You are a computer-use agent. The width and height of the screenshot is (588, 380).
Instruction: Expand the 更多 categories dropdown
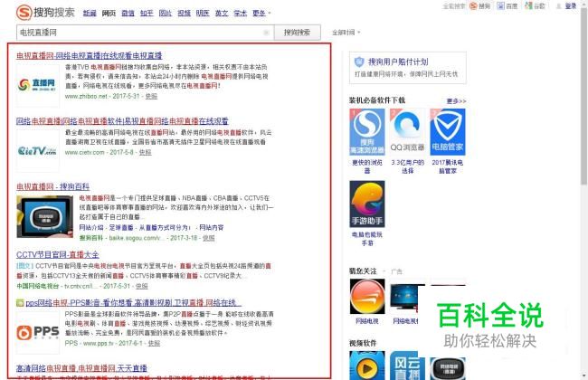(x=261, y=14)
